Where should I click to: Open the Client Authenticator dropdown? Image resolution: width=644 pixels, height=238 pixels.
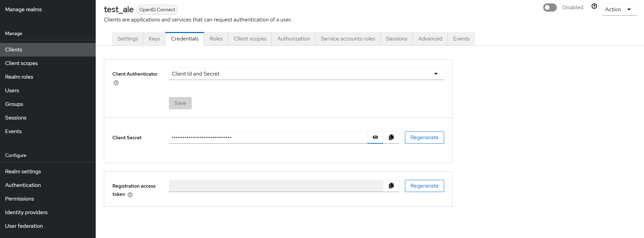pyautogui.click(x=306, y=74)
